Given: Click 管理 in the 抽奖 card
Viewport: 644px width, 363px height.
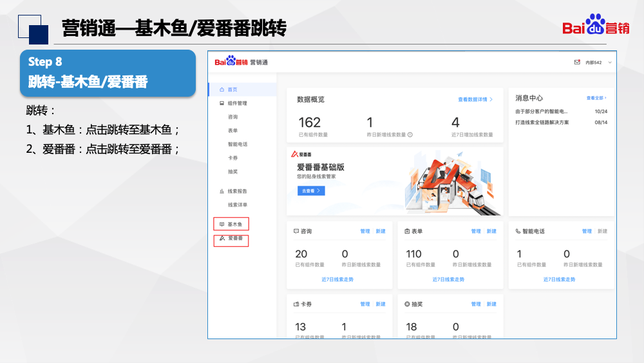Looking at the screenshot, I should click(476, 304).
